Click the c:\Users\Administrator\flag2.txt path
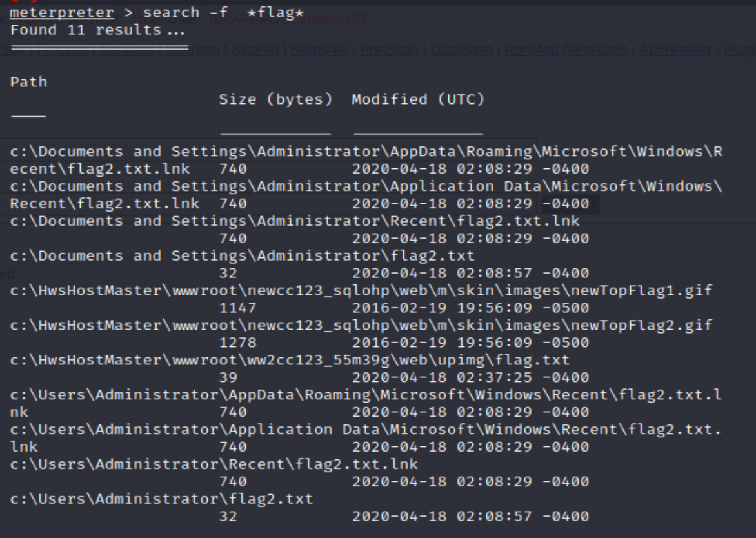Viewport: 756px width, 538px height. click(161, 499)
